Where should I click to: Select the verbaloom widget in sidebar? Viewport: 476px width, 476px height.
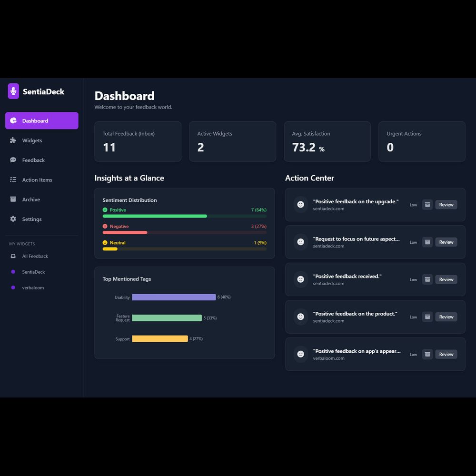pos(33,288)
